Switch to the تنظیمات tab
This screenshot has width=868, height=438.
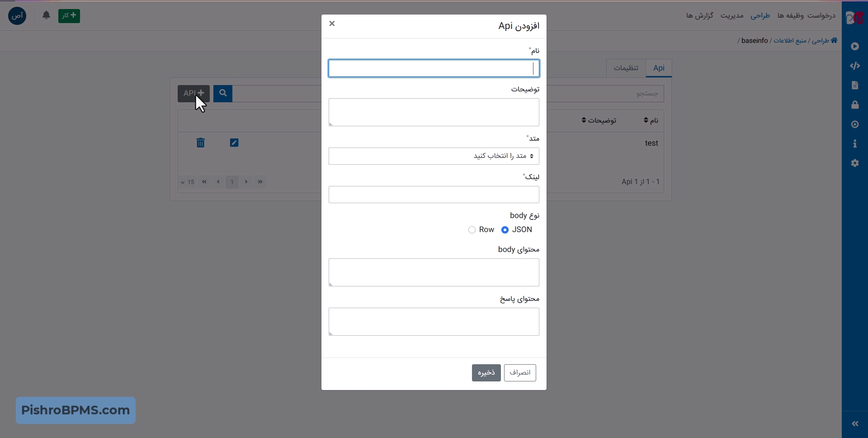[626, 68]
